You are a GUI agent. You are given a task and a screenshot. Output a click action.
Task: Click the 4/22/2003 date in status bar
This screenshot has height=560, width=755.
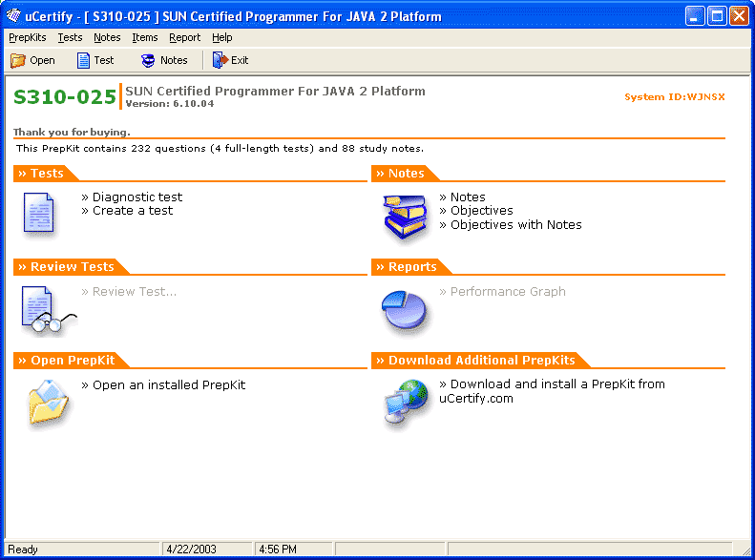[191, 550]
